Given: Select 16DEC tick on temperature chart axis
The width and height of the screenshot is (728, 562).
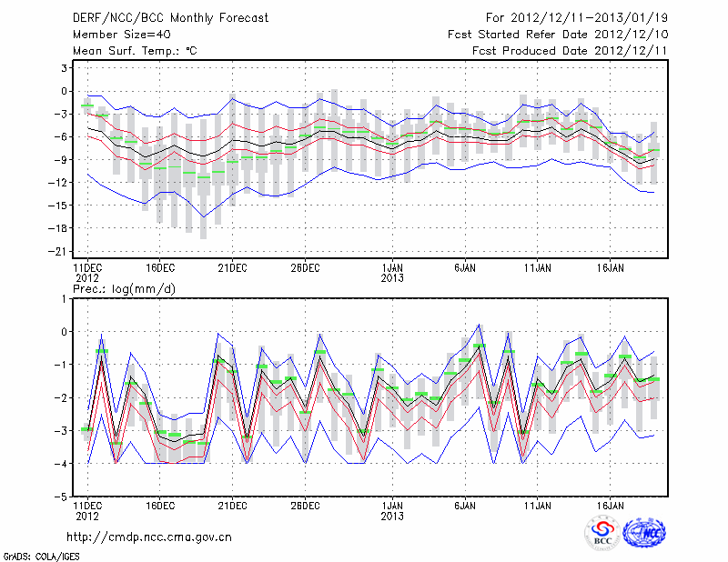Looking at the screenshot, I should [x=159, y=267].
